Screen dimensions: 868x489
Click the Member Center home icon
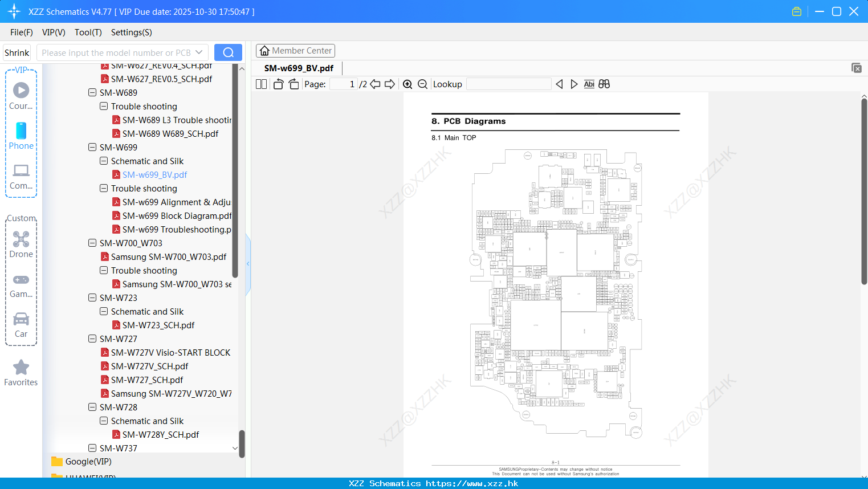click(264, 51)
